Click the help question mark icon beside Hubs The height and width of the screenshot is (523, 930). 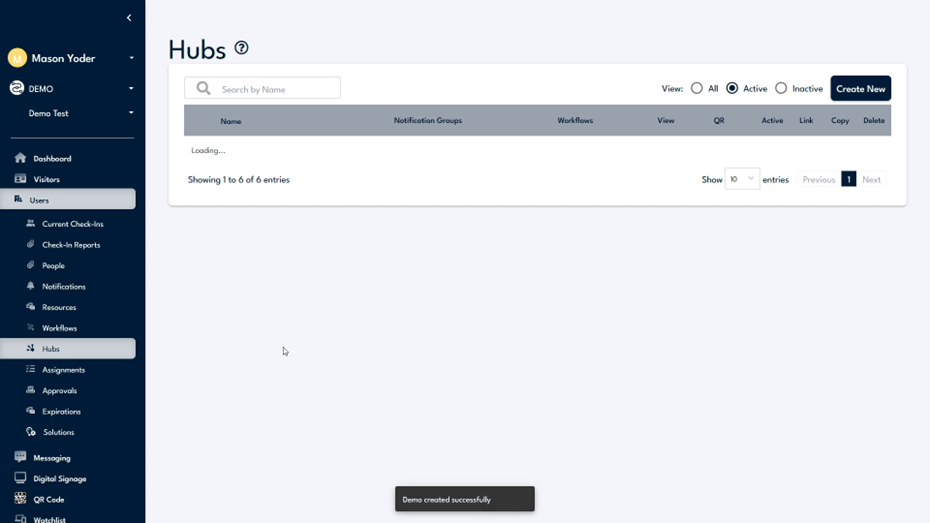[241, 48]
